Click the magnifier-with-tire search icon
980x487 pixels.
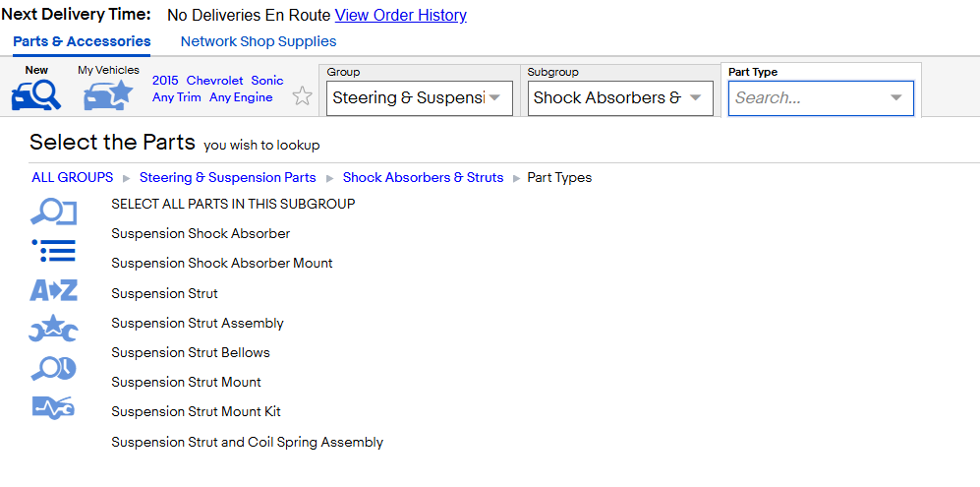[53, 369]
